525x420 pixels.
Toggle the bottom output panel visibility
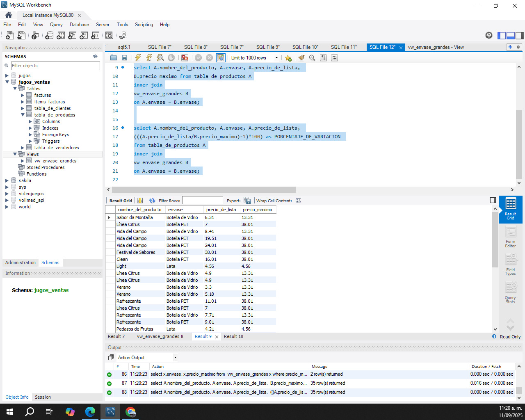coord(511,36)
